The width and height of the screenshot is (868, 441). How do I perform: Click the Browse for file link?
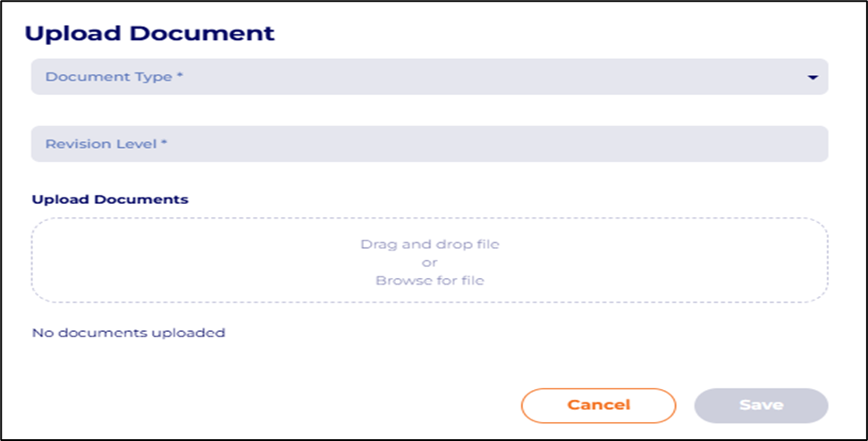(429, 280)
